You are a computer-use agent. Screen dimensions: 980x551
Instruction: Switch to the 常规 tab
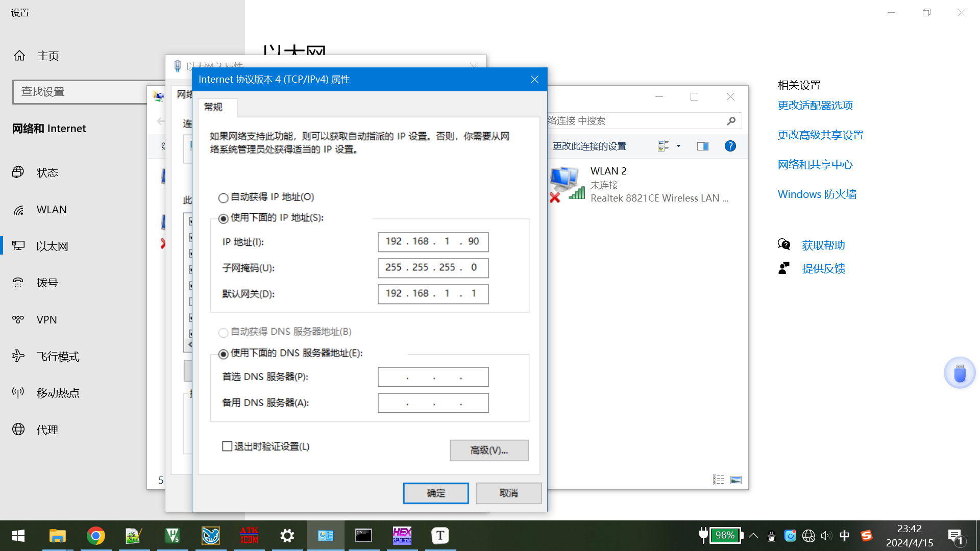pyautogui.click(x=216, y=108)
